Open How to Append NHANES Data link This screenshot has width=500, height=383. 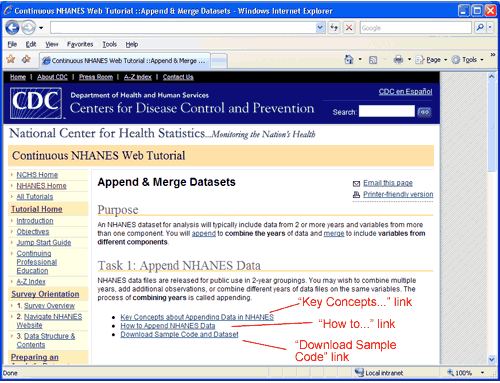168,326
